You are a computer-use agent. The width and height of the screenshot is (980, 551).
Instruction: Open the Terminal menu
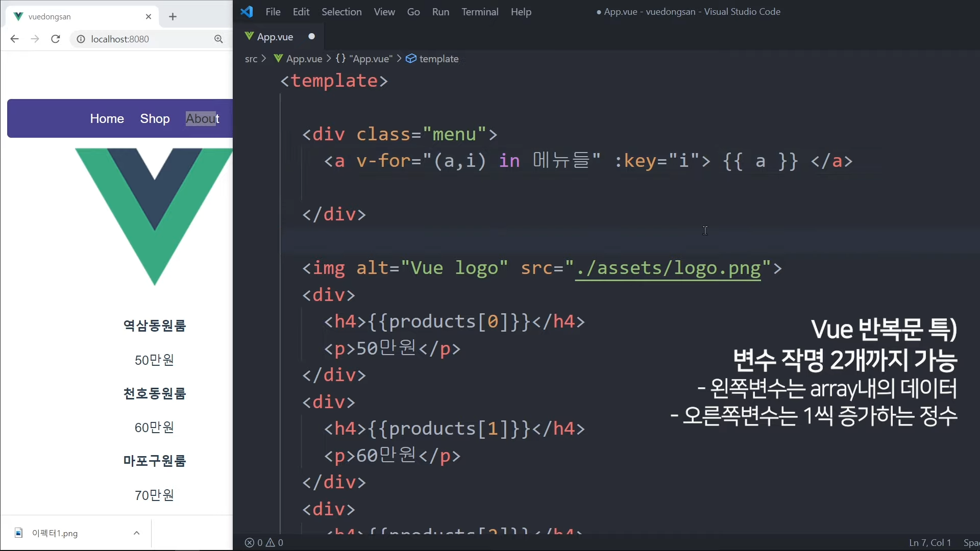479,12
